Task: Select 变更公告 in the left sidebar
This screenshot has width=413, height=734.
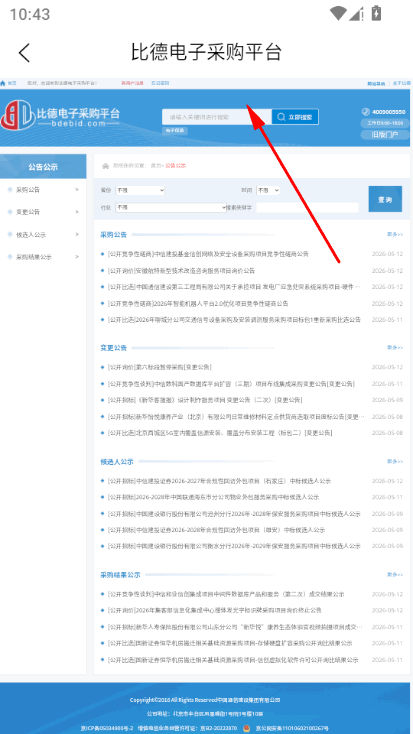Action: coord(28,212)
